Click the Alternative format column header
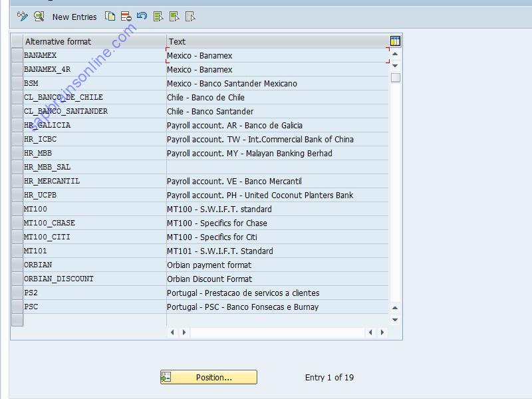The width and height of the screenshot is (532, 399). point(94,41)
